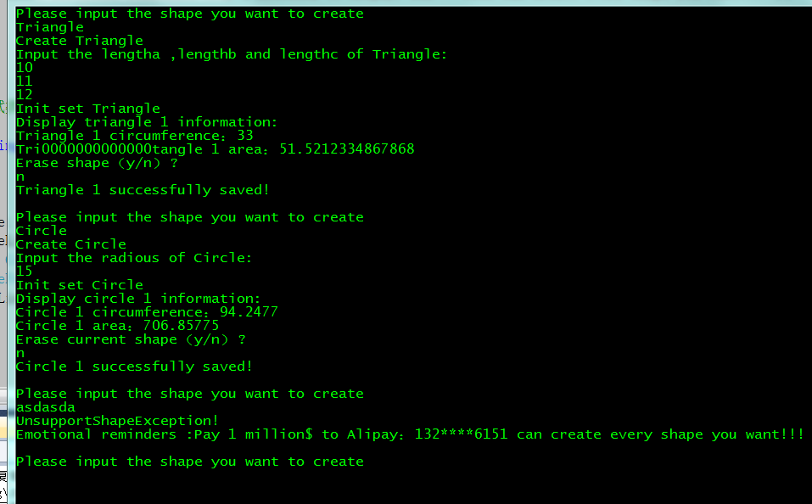Click 'Circle 1 circumference: 94.2477' line
The height and width of the screenshot is (504, 812).
[x=147, y=312]
